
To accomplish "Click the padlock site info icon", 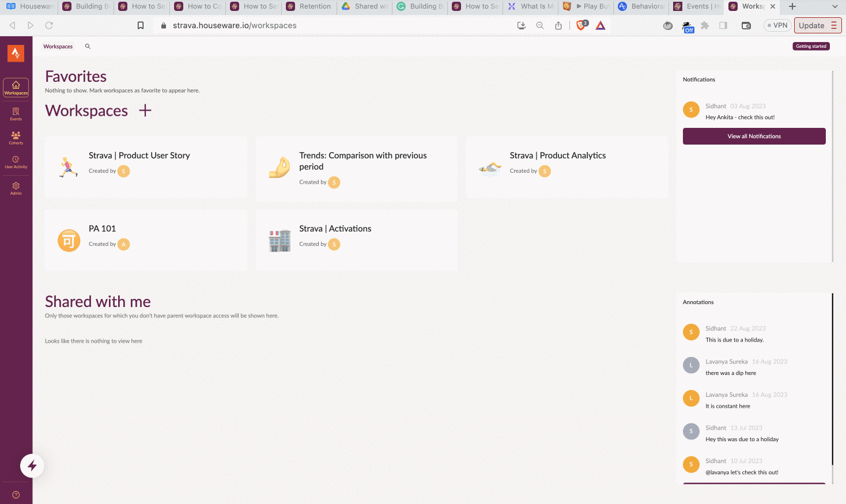I will coord(164,25).
